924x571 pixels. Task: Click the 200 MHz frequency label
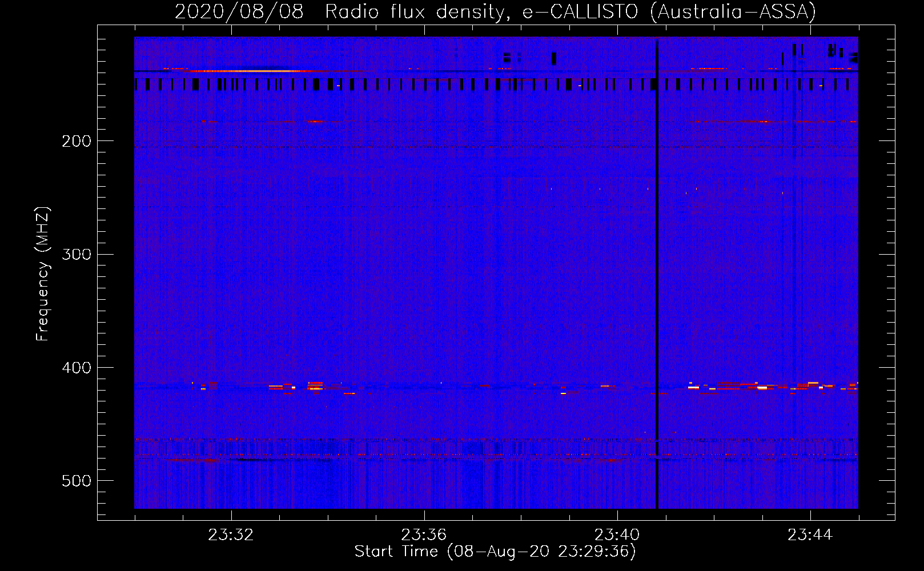click(77, 141)
